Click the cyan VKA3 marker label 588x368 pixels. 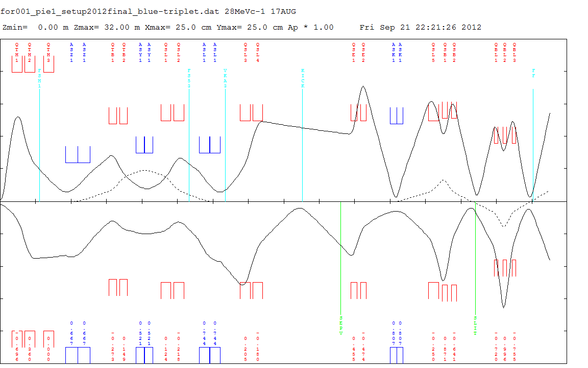point(225,78)
